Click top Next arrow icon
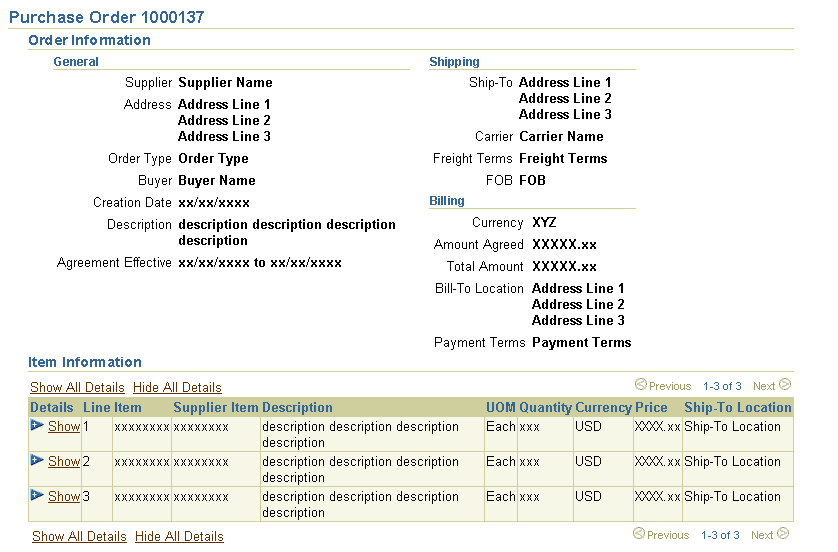Screen dimensions: 838x552 [785, 384]
